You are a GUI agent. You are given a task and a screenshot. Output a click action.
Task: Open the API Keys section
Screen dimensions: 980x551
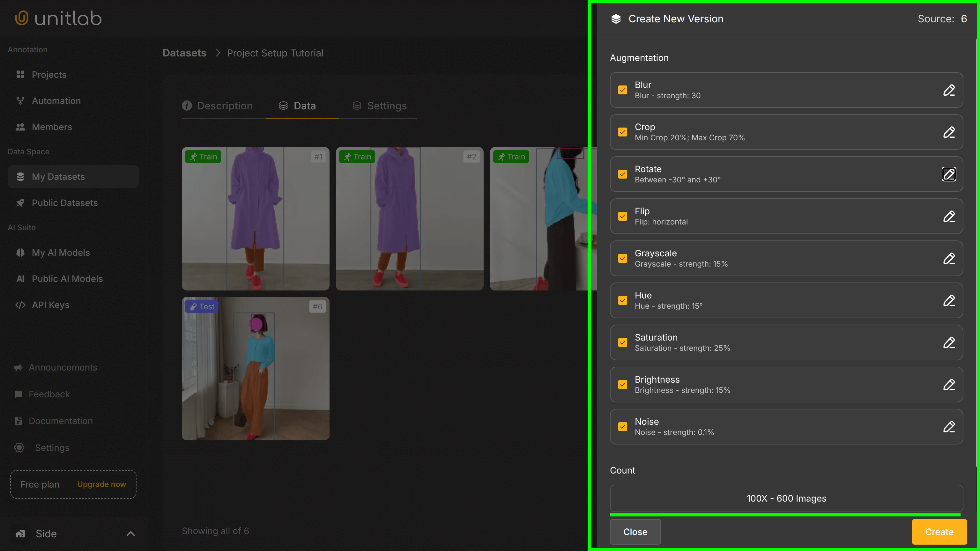click(50, 304)
